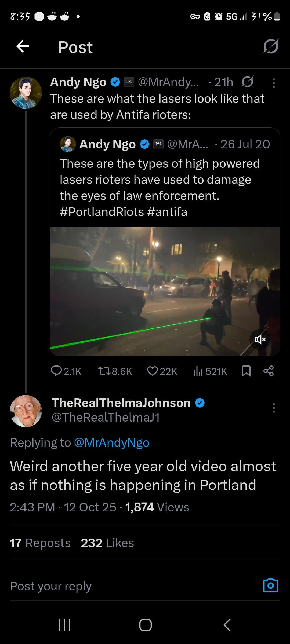Like the post with 22K likes
The height and width of the screenshot is (644, 290).
tap(162, 371)
